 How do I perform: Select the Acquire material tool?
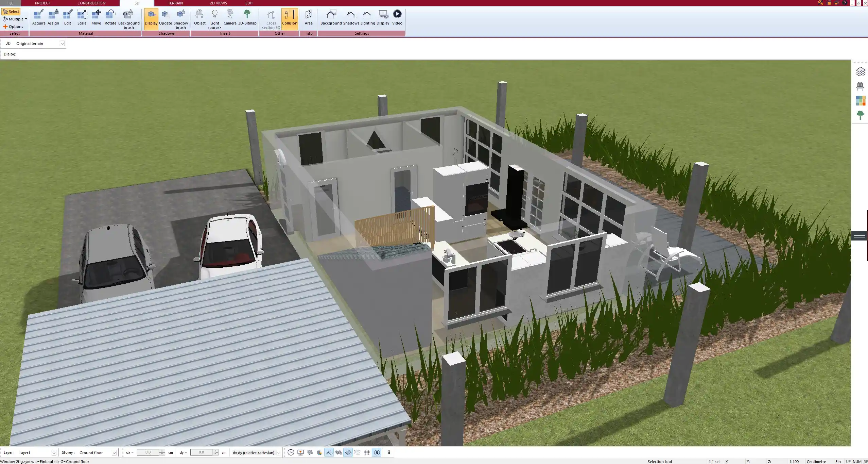pos(39,17)
